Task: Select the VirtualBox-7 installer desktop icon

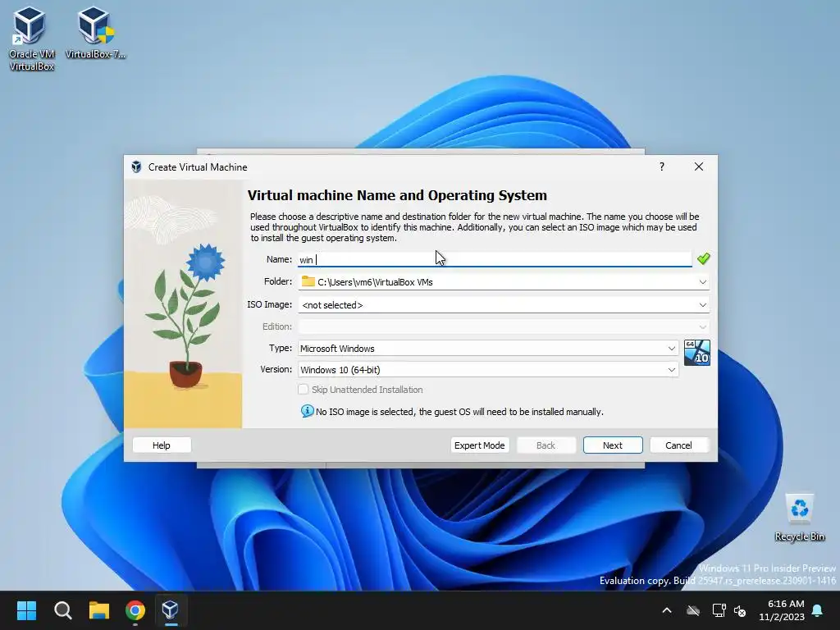Action: [x=95, y=32]
